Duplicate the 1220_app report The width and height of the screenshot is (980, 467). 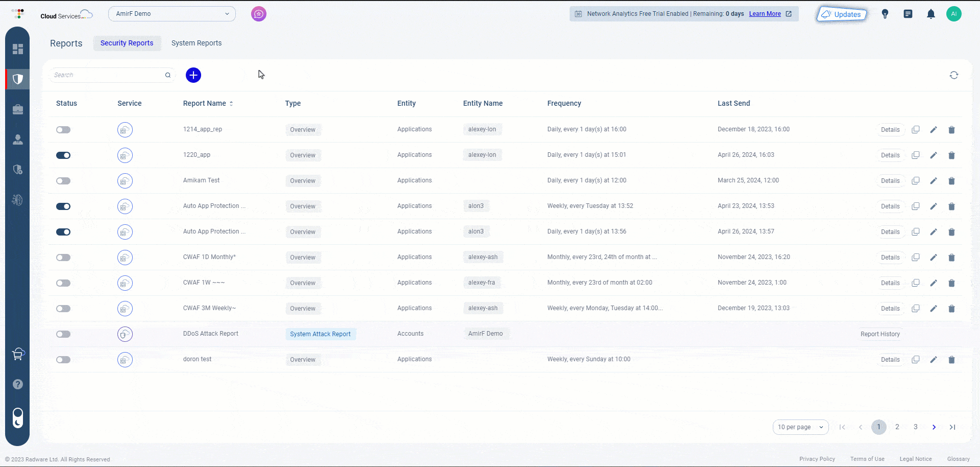[916, 155]
